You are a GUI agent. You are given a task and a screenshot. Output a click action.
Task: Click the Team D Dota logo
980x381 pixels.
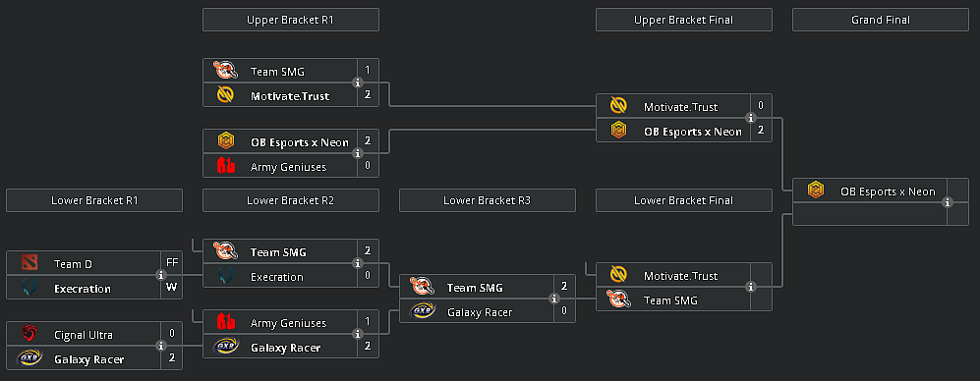coord(29,263)
